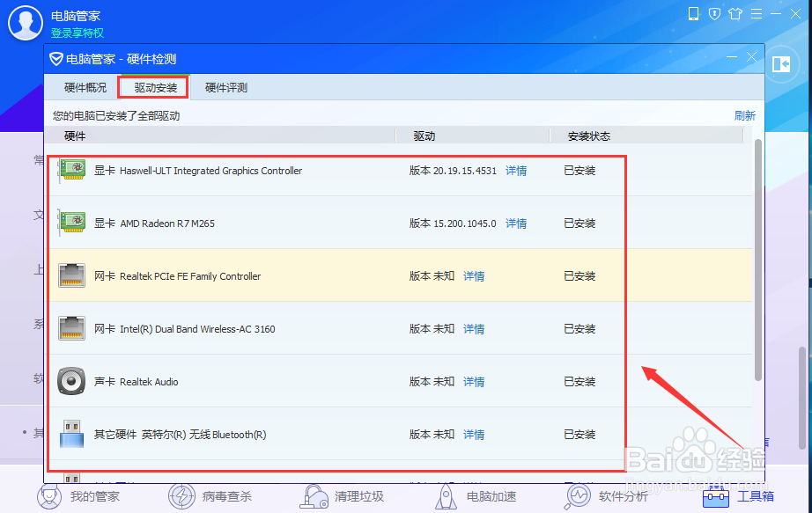Open 软件分析 in bottom bar
Viewport: 812px width, 513px height.
(607, 496)
